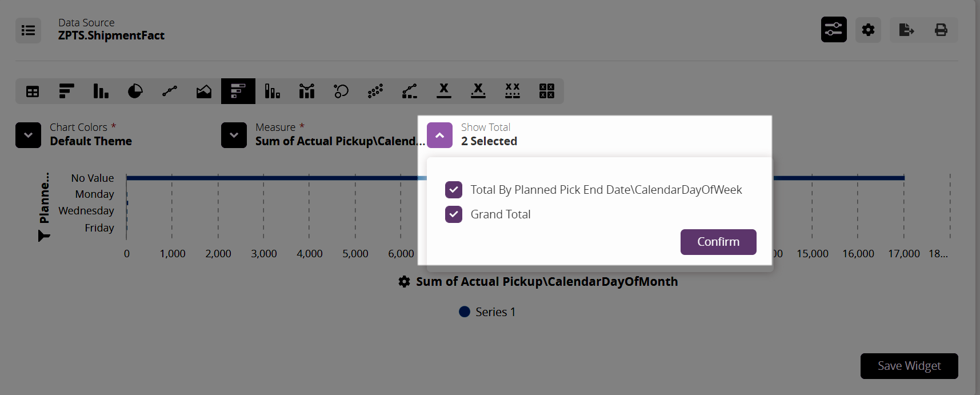This screenshot has height=395, width=980.
Task: Open axis settings gear beside Sum label
Action: [404, 282]
